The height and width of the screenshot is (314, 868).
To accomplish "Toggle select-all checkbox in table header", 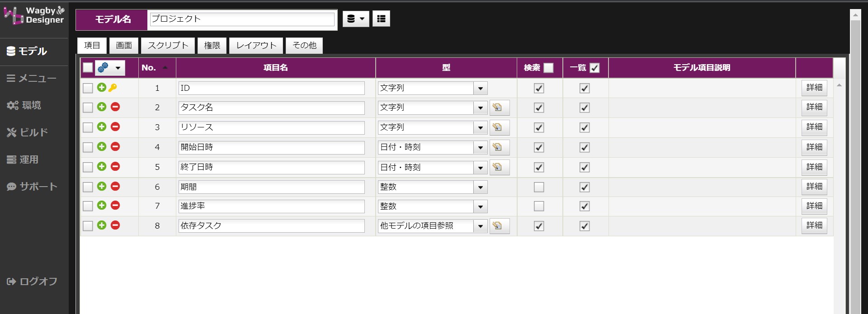I will point(88,68).
